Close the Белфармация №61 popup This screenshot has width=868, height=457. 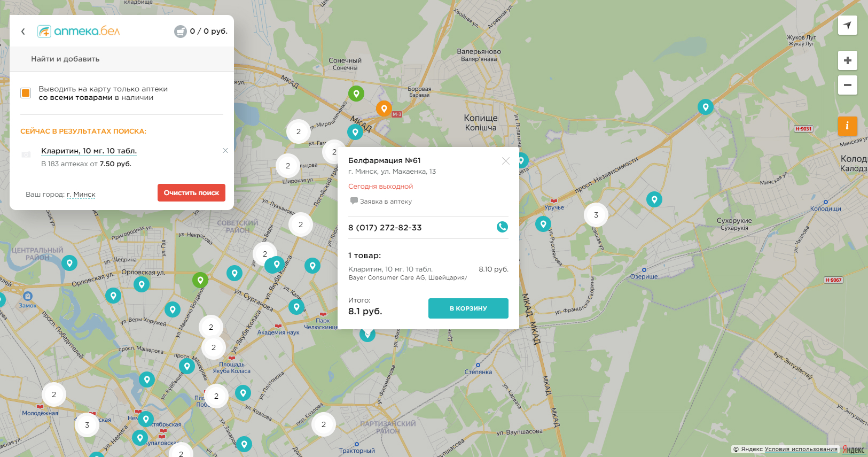point(506,161)
